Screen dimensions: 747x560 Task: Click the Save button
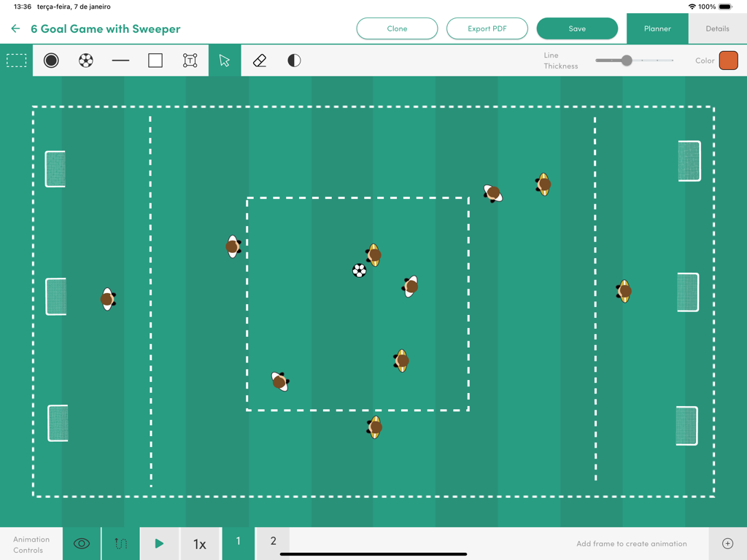[577, 28]
